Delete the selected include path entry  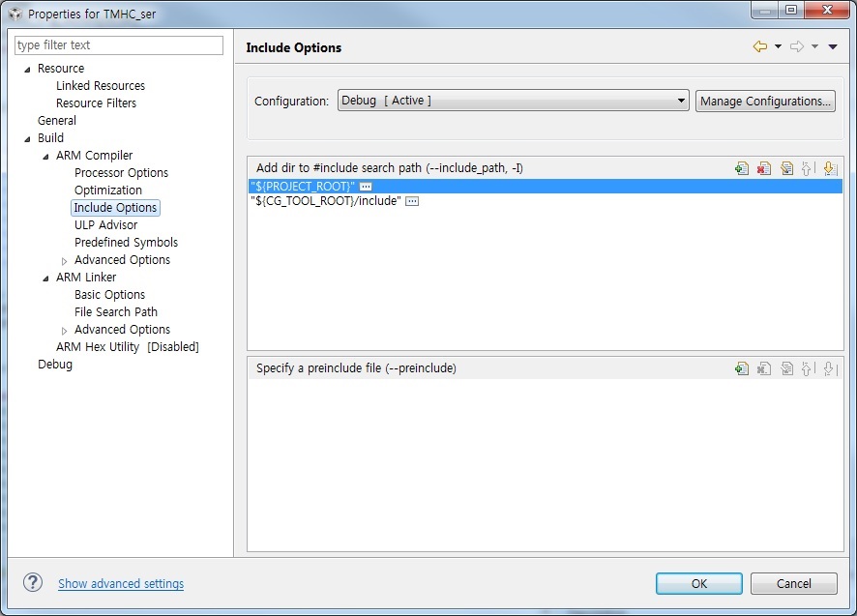point(764,168)
